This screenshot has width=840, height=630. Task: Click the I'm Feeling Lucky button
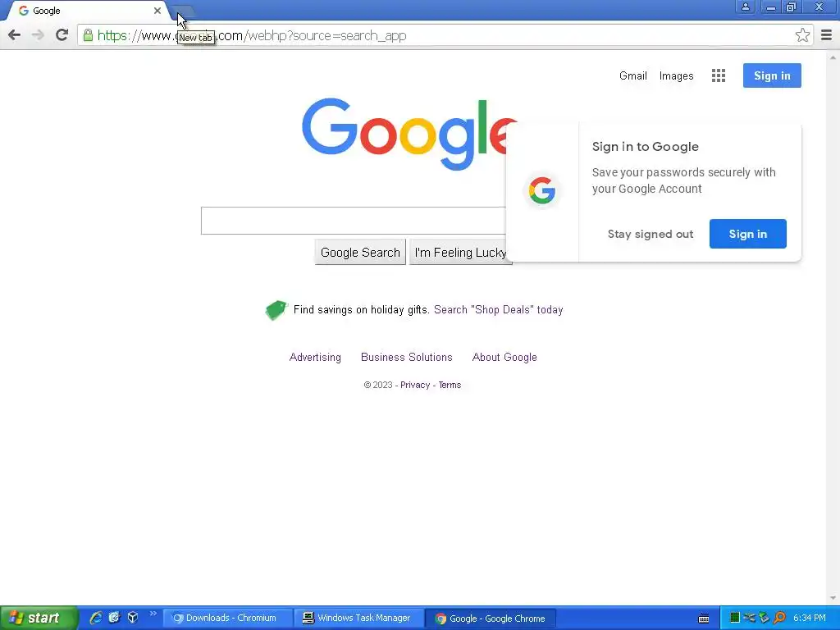(x=460, y=253)
